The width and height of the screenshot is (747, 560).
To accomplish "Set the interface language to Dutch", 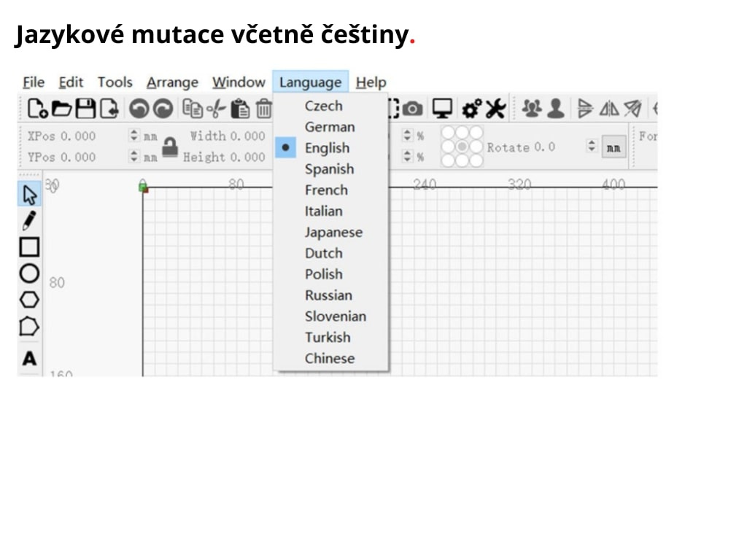I will (x=331, y=253).
